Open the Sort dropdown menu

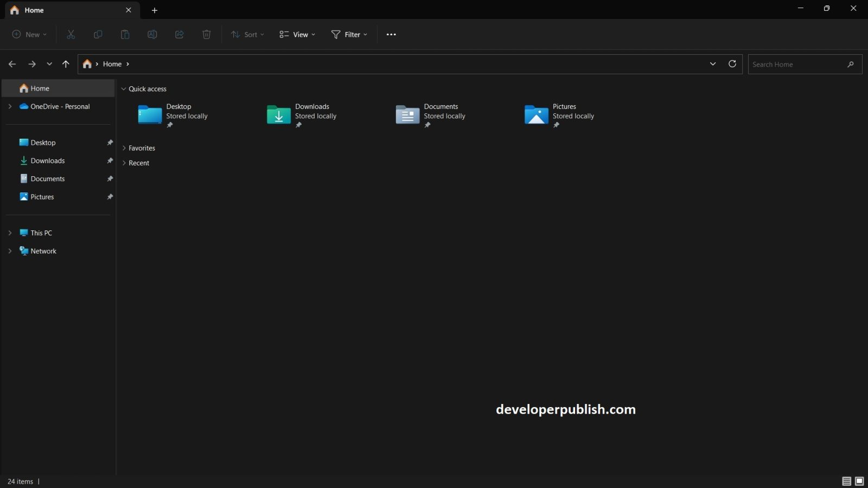coord(247,34)
